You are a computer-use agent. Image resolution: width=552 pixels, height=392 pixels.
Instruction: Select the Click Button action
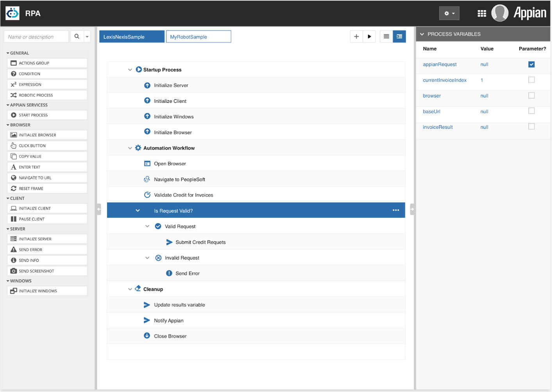point(47,145)
